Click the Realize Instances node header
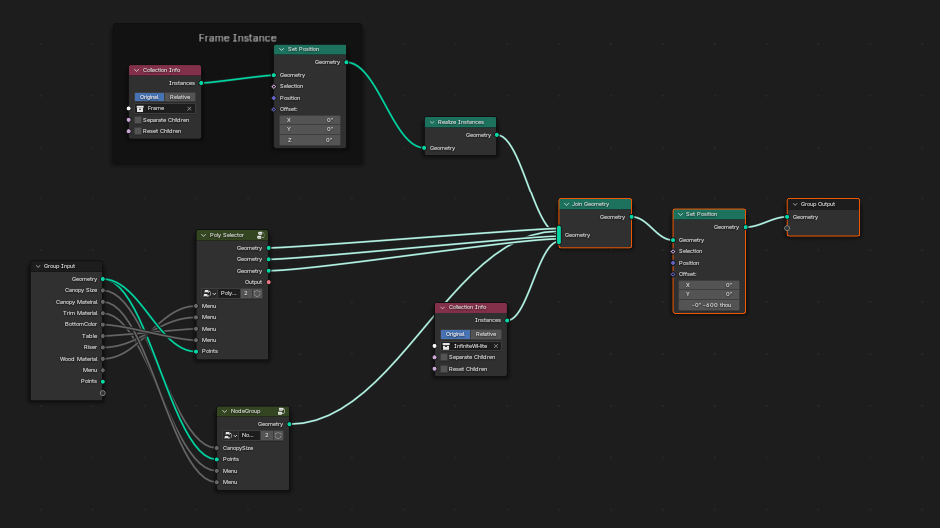Image resolution: width=940 pixels, height=528 pixels. (460, 122)
